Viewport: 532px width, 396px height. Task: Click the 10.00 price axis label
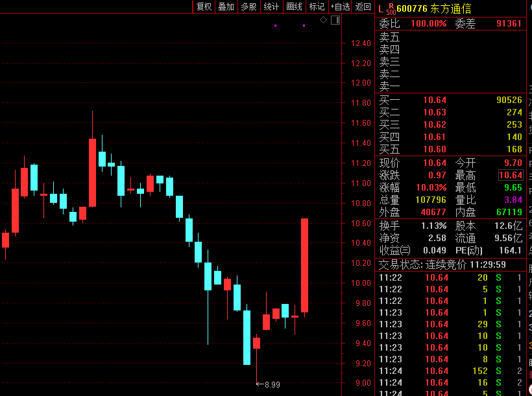click(x=361, y=283)
